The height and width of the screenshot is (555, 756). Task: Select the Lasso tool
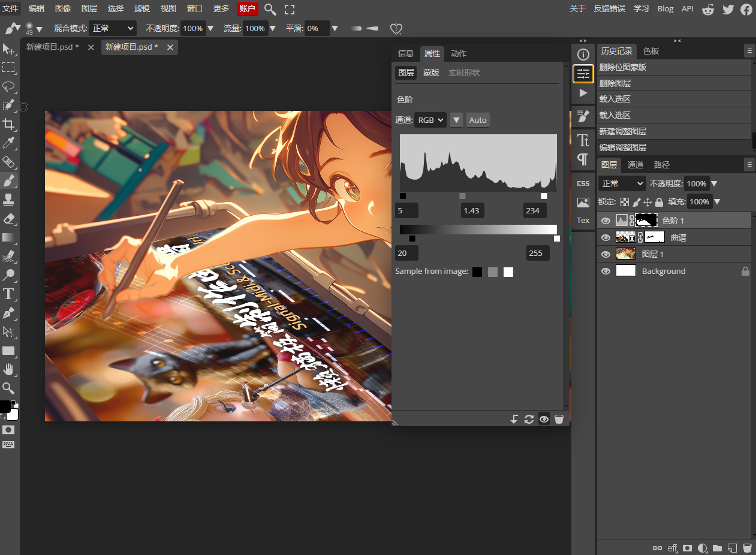click(x=8, y=86)
